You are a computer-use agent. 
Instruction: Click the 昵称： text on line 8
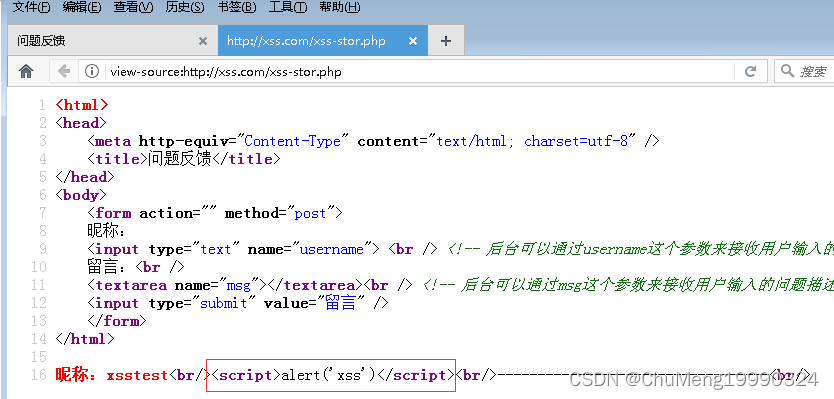107,231
